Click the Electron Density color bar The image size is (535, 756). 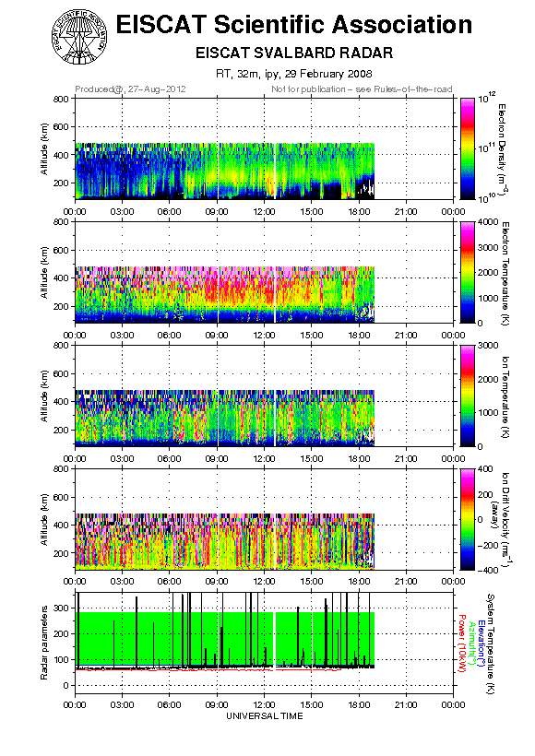[468, 148]
